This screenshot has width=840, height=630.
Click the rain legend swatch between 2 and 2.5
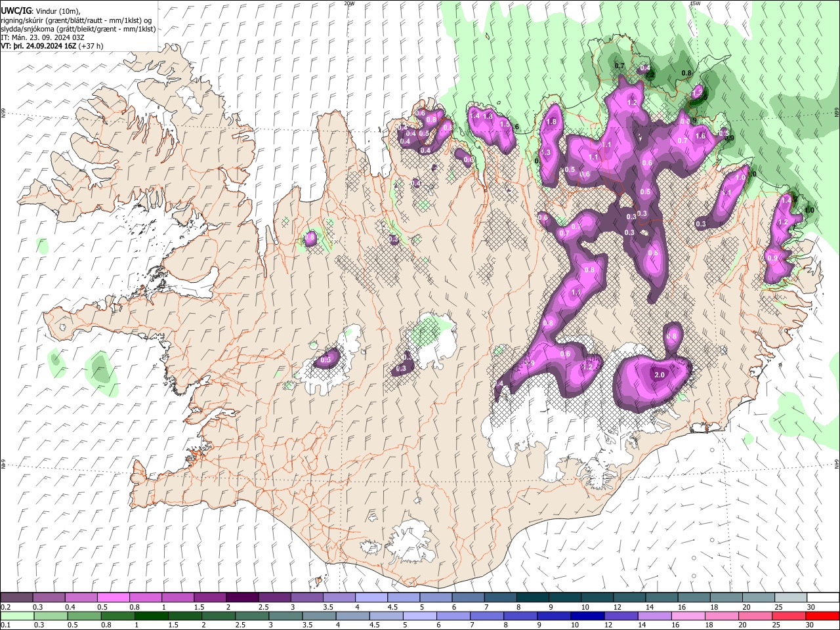[x=219, y=616]
